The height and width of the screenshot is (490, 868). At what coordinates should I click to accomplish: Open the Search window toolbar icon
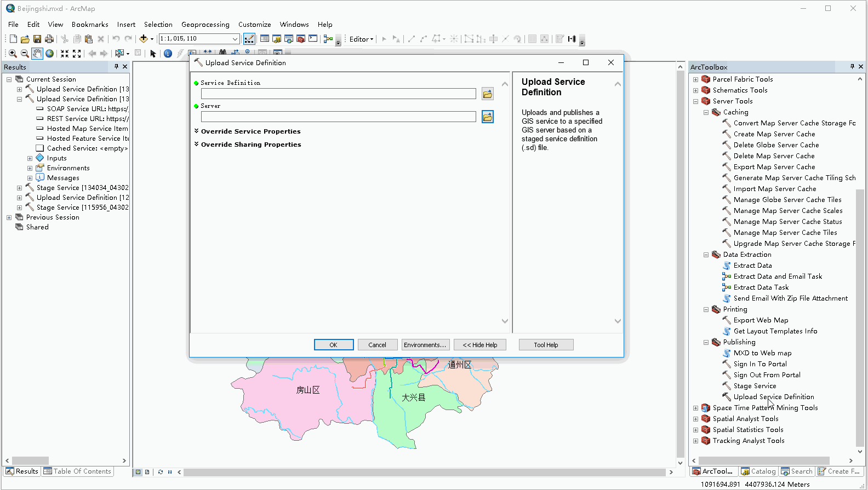pyautogui.click(x=289, y=39)
